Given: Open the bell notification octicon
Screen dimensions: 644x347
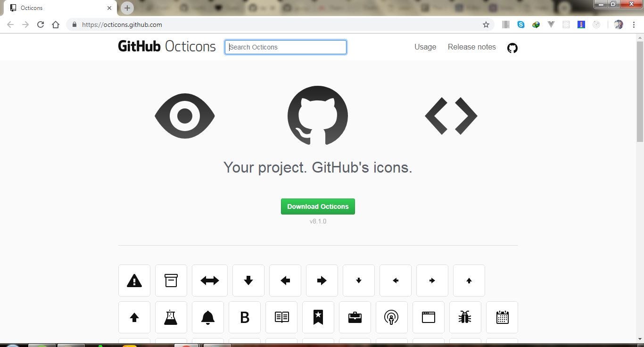Looking at the screenshot, I should [x=208, y=317].
